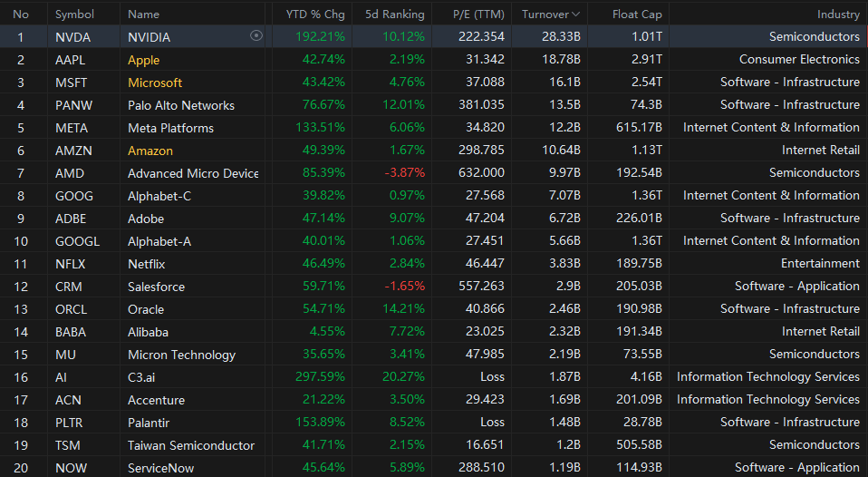Select the Taiwan Semiconductor name cell

pyautogui.click(x=191, y=446)
